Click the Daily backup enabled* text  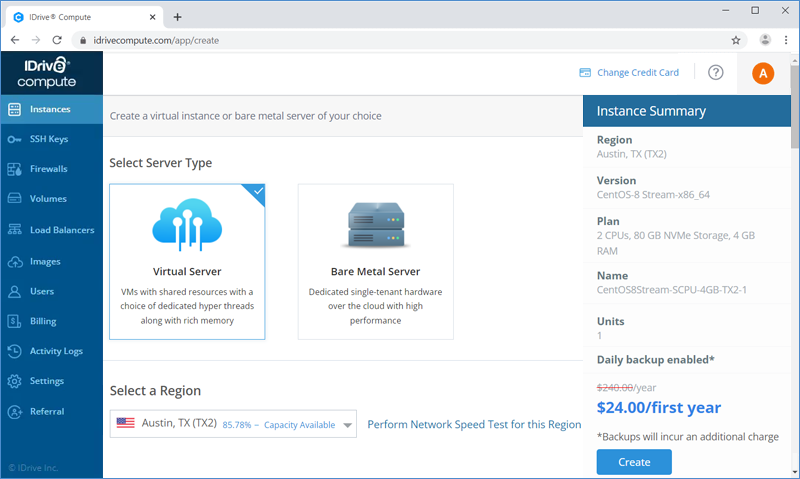(656, 360)
